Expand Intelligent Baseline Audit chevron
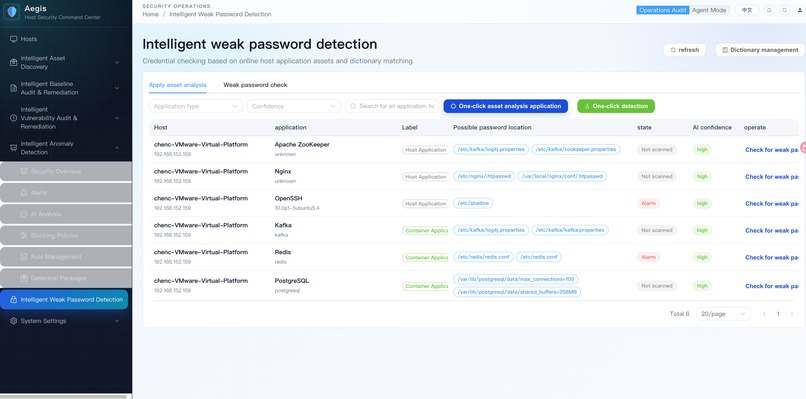The image size is (806, 399). coord(117,88)
